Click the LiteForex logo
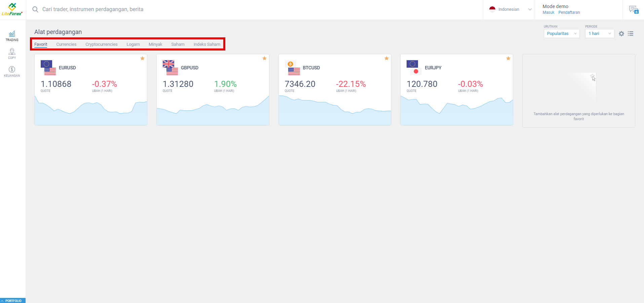The width and height of the screenshot is (644, 303). (x=12, y=9)
